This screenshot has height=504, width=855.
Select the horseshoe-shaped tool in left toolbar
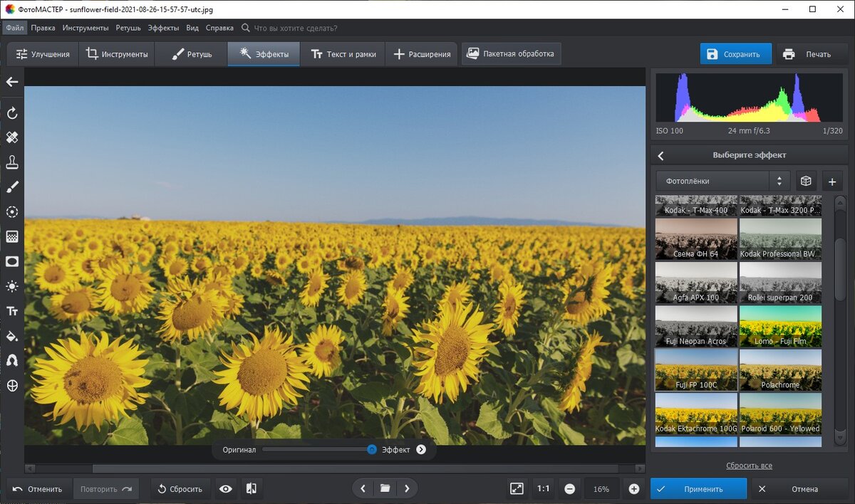(12, 361)
